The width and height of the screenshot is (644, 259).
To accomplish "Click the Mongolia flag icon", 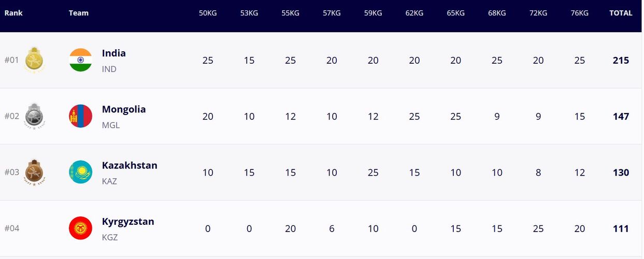I will pos(80,116).
